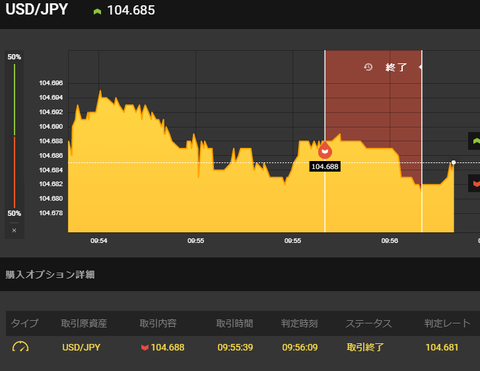Click the settlement rate 104.681 cell
The width and height of the screenshot is (480, 371).
click(x=442, y=347)
